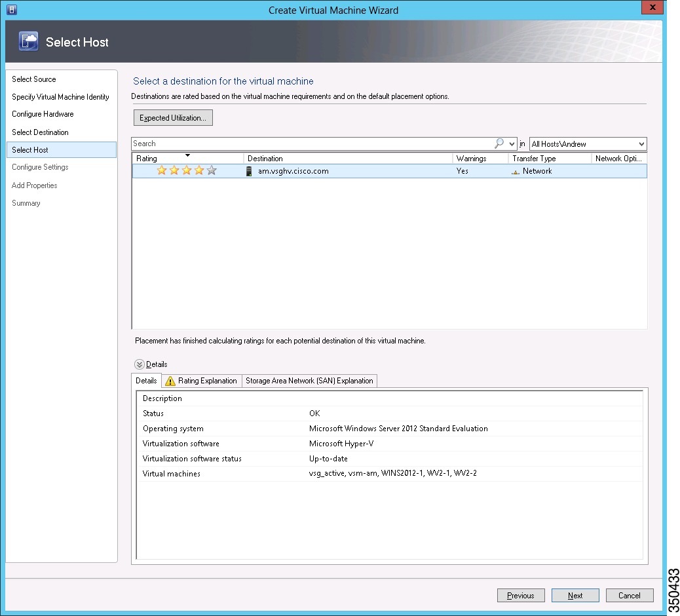The image size is (680, 616).
Task: Click the Summary step
Action: 26,203
